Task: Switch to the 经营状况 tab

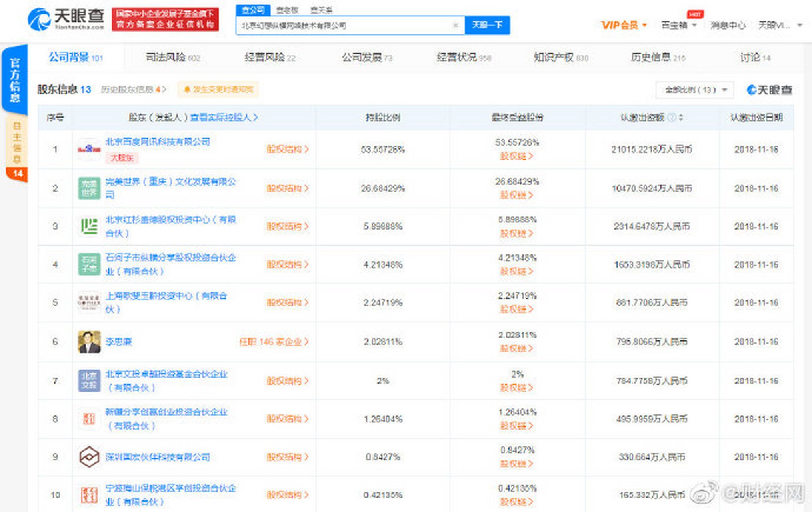Action: pyautogui.click(x=464, y=58)
